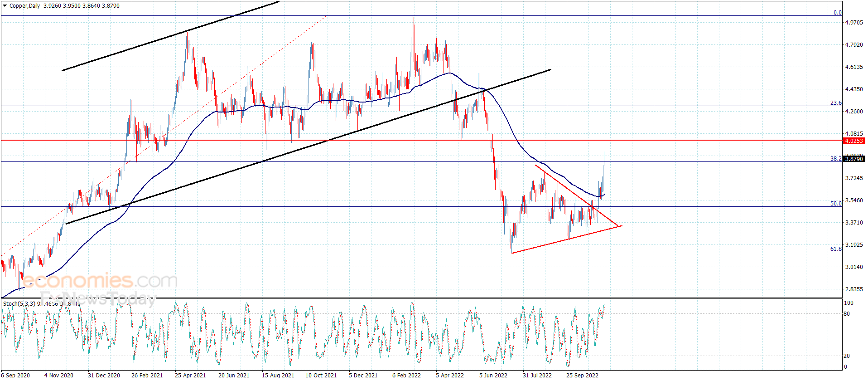Click the 31 Jul 2022 date label
This screenshot has height=381, width=868.
537,376
